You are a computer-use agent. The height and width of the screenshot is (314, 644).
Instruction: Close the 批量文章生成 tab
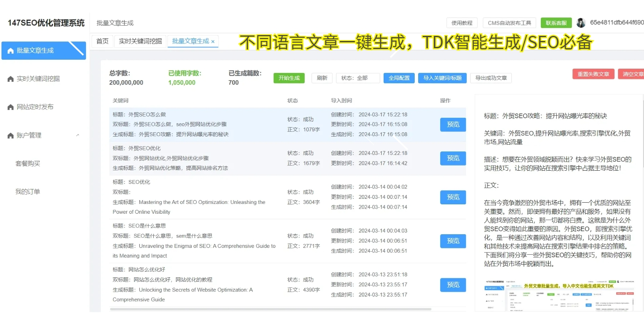[x=213, y=41]
